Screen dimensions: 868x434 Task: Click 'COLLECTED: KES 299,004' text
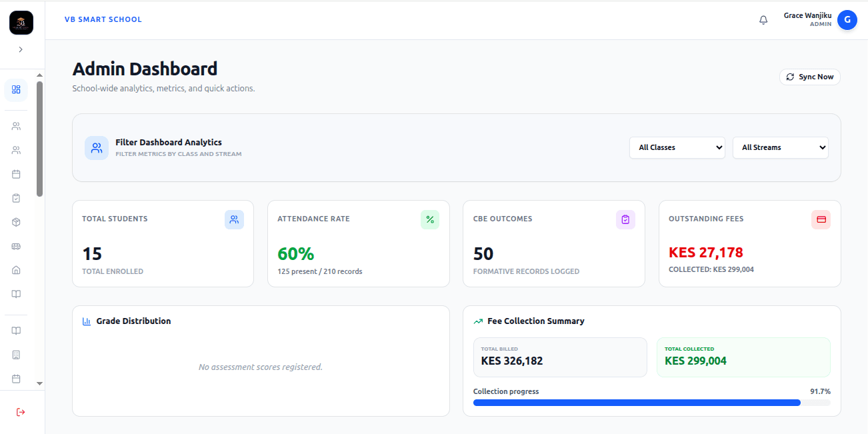(711, 269)
